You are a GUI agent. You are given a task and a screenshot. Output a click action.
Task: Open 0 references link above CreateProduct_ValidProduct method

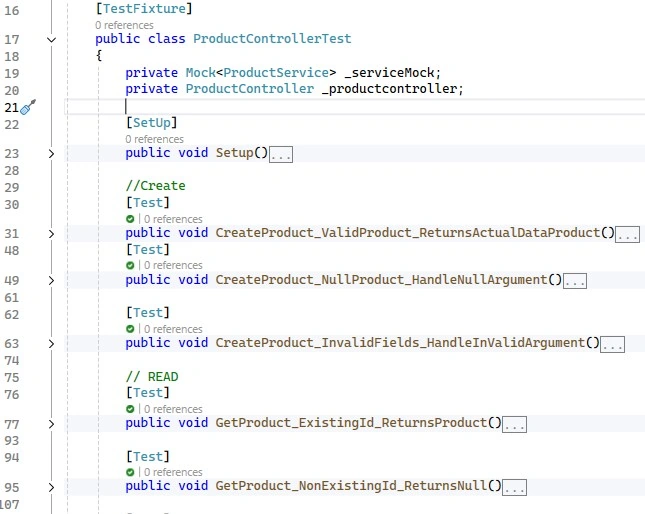173,219
